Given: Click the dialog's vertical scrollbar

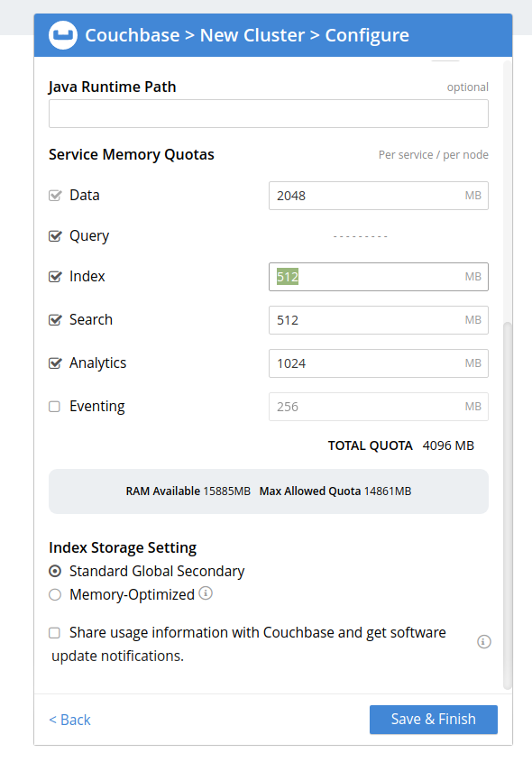Looking at the screenshot, I should coord(508,505).
